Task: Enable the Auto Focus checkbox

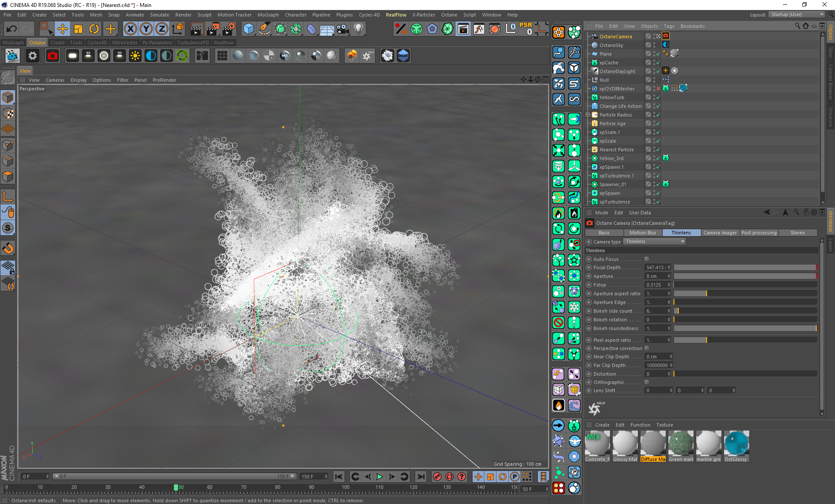Action: (x=647, y=259)
